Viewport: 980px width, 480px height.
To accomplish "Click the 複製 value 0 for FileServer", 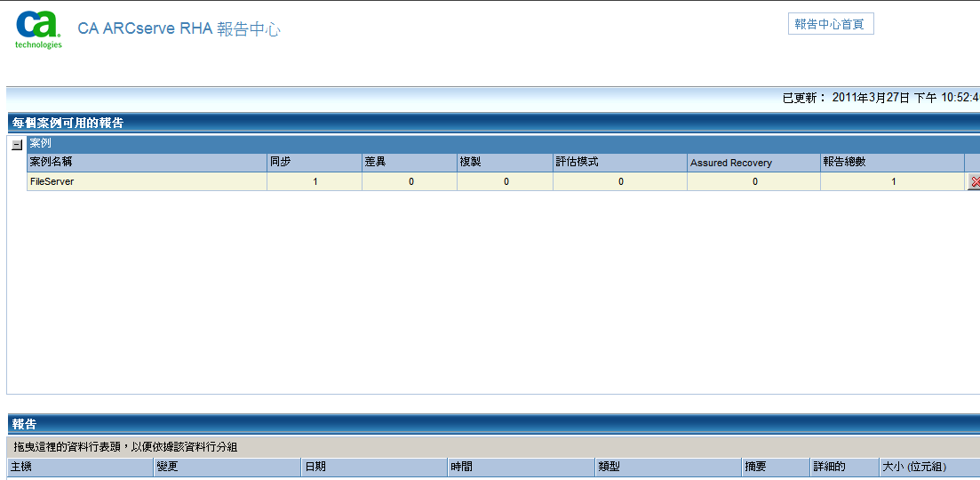I will coord(505,181).
